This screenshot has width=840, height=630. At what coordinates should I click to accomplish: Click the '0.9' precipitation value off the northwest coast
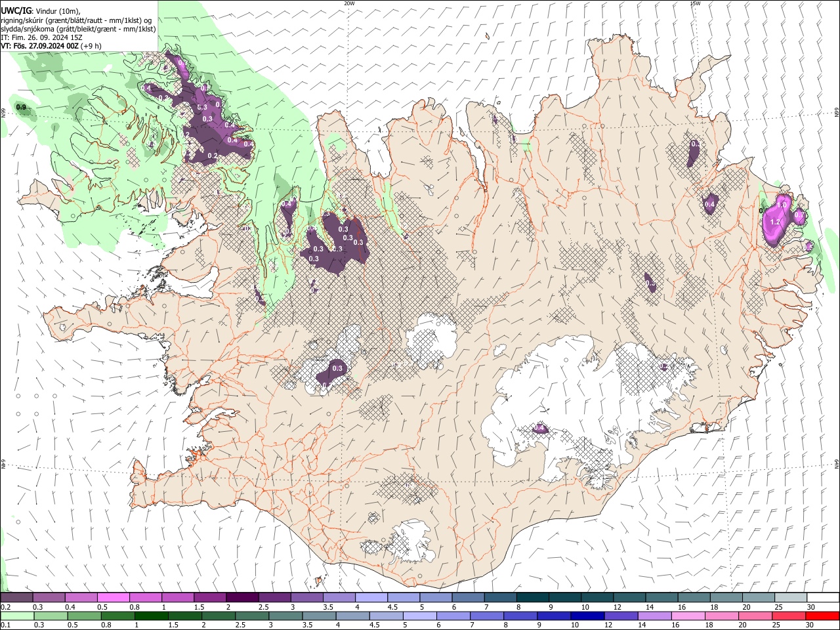(x=21, y=107)
